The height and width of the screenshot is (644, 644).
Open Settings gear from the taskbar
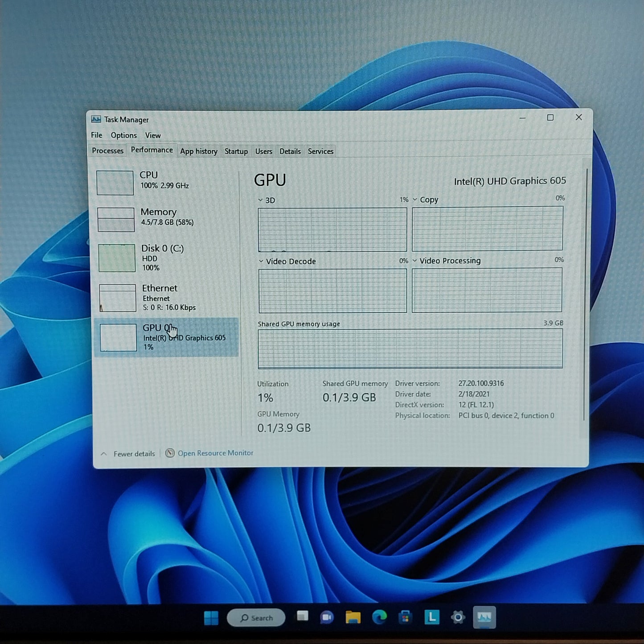pyautogui.click(x=458, y=617)
